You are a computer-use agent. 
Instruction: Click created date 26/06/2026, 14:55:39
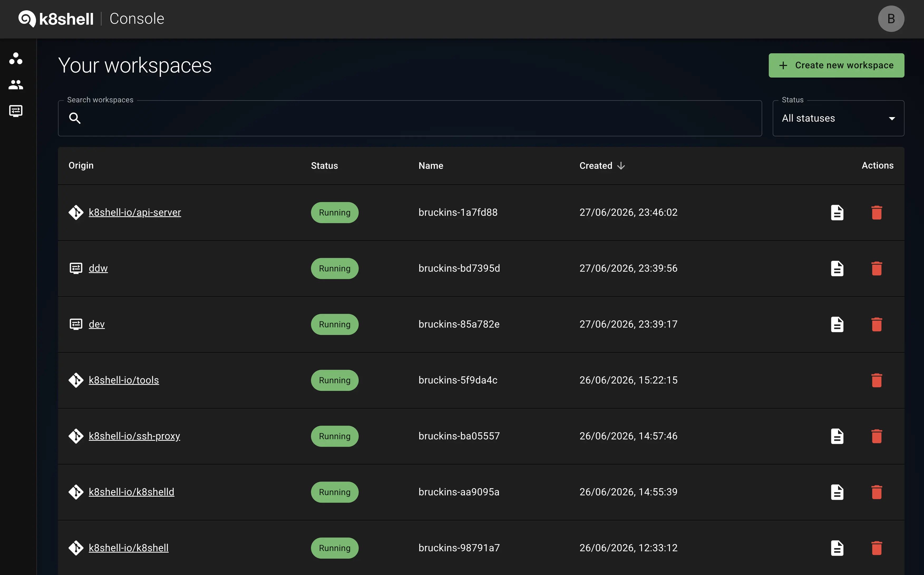628,492
